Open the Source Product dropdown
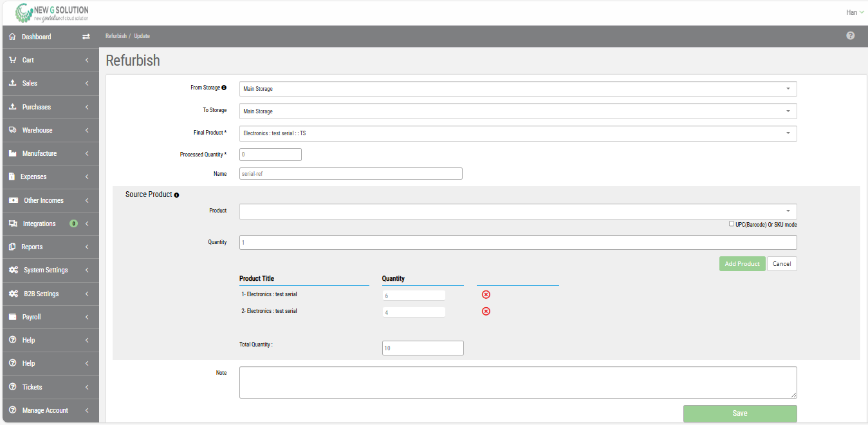 518,211
